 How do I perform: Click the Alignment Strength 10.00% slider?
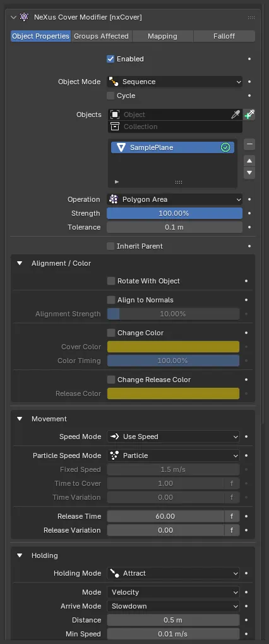(173, 314)
